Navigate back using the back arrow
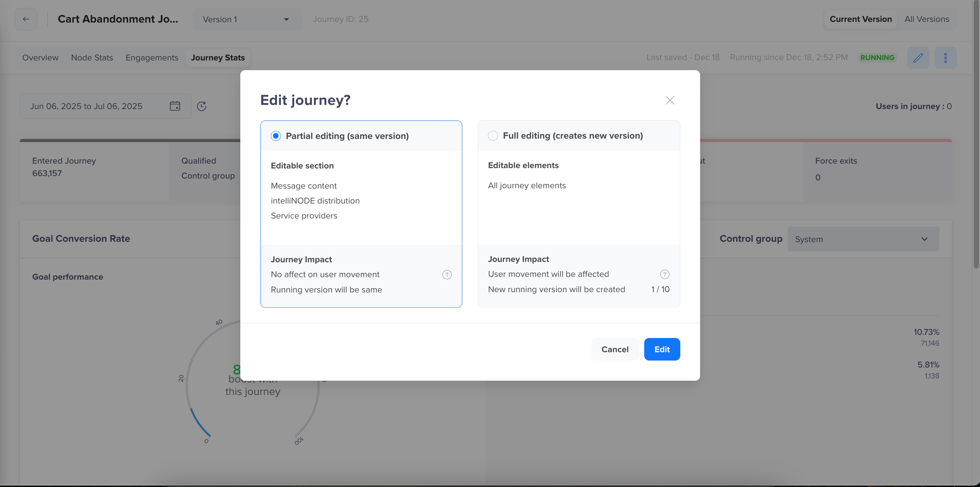Viewport: 980px width, 487px height. click(25, 19)
